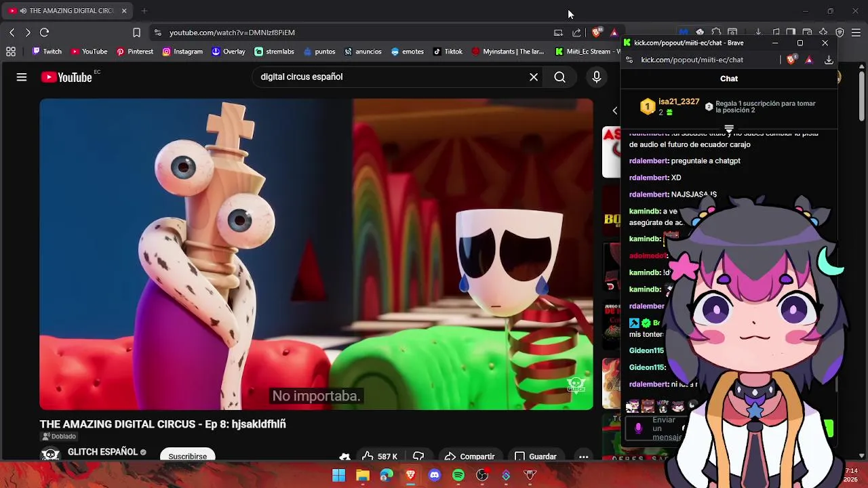Click the isa21_2327 top gifter entry
This screenshot has height=488, width=868.
(x=670, y=106)
